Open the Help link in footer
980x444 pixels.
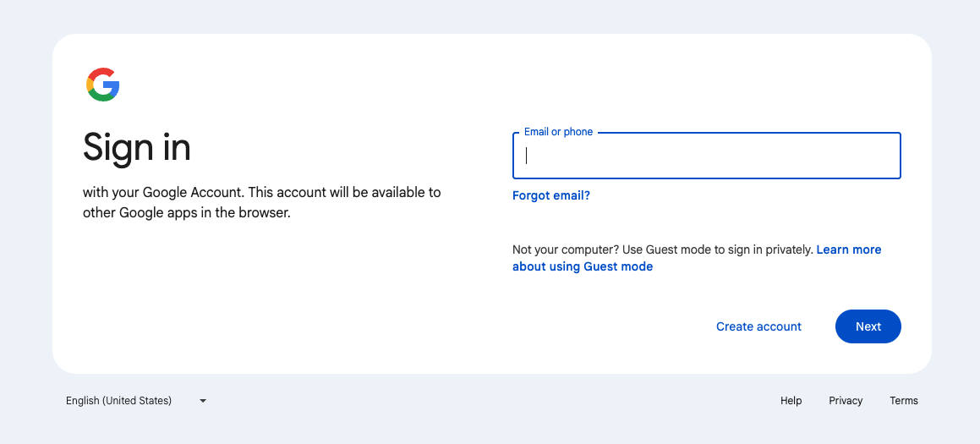pos(791,401)
